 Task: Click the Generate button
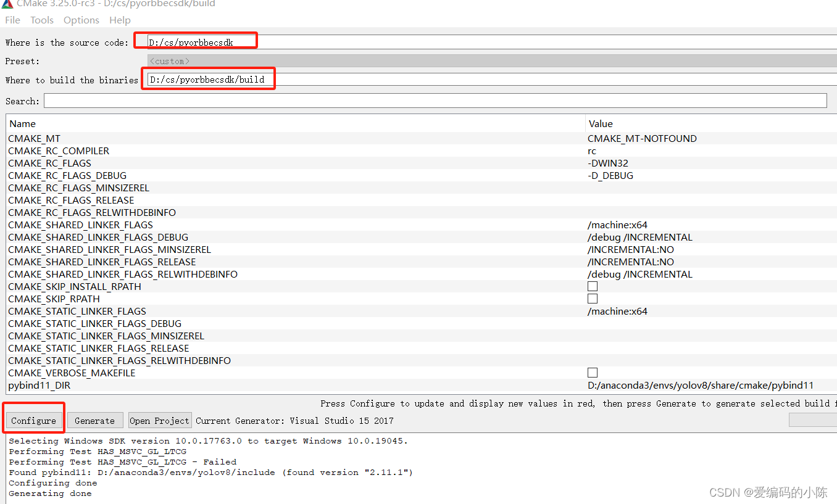coord(95,420)
